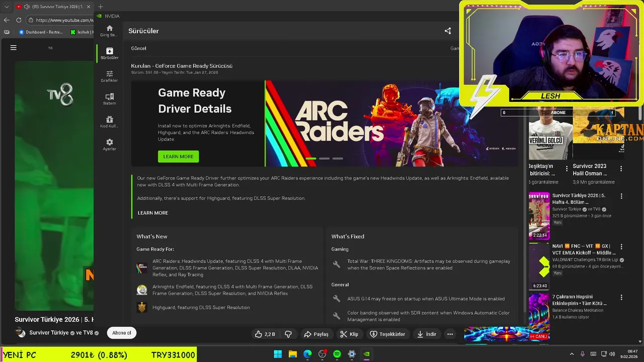
Task: Click the Survivor Türkiye channel avatar
Action: click(x=21, y=333)
